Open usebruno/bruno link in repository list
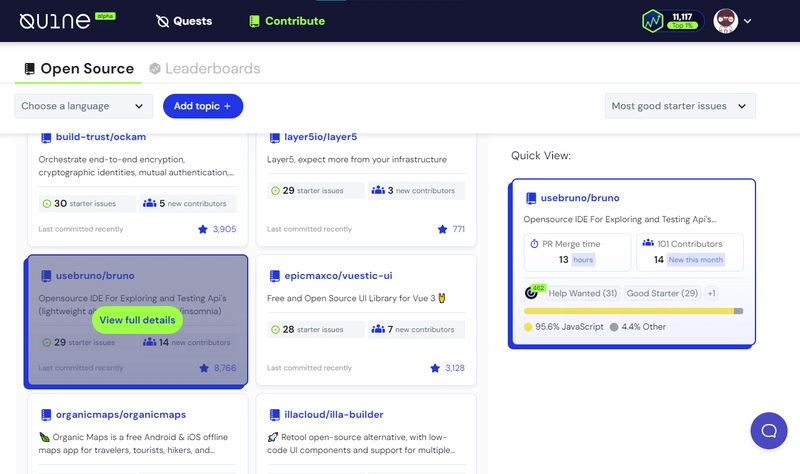Viewport: 800px width, 474px height. click(95, 276)
